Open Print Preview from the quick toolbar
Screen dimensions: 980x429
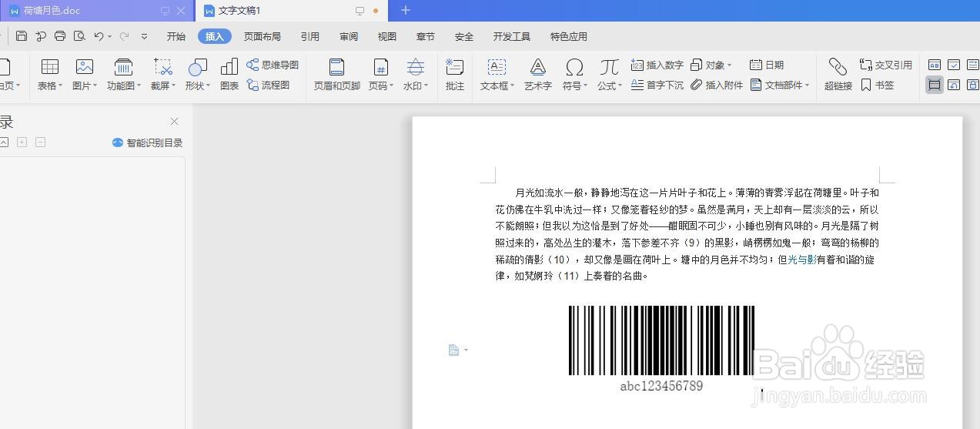click(79, 36)
